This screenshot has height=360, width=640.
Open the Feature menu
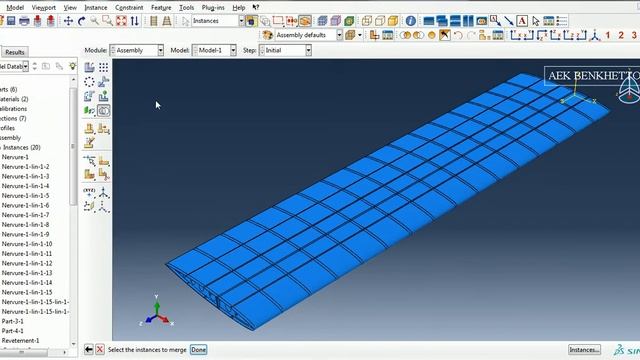pos(161,7)
